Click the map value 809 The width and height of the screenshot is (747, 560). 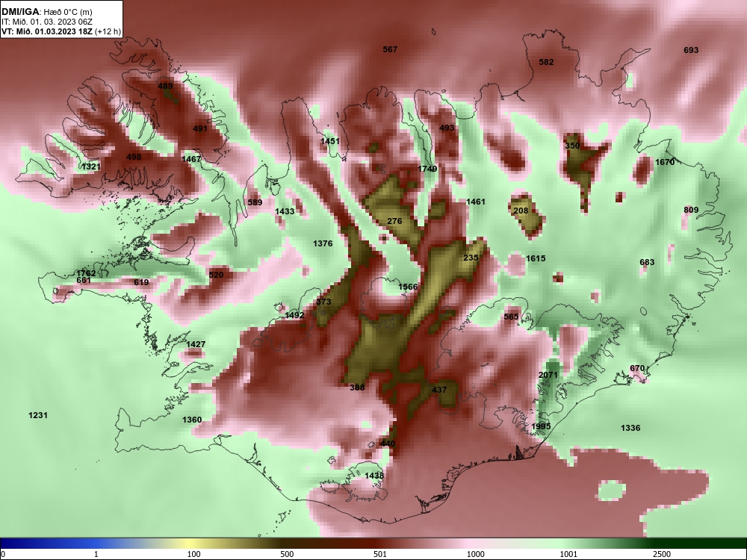click(691, 210)
